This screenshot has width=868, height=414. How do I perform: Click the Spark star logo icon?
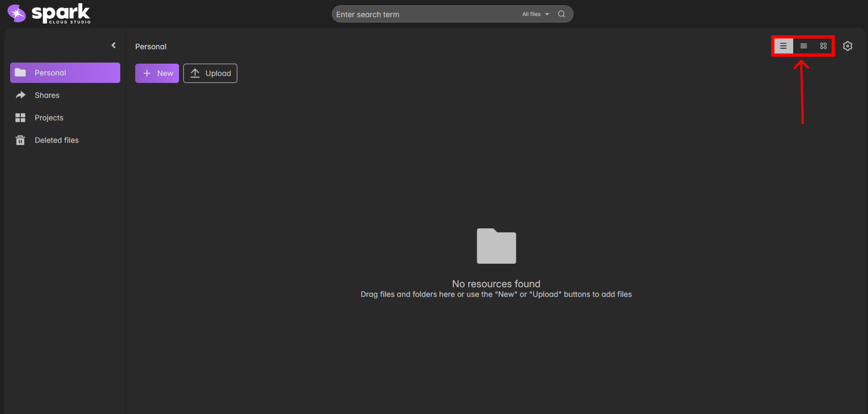click(17, 13)
